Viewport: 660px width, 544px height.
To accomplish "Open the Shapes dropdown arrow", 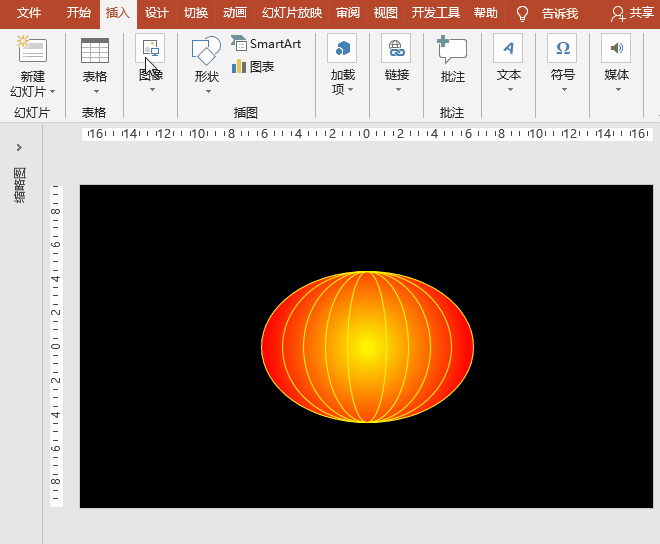I will pos(208,91).
